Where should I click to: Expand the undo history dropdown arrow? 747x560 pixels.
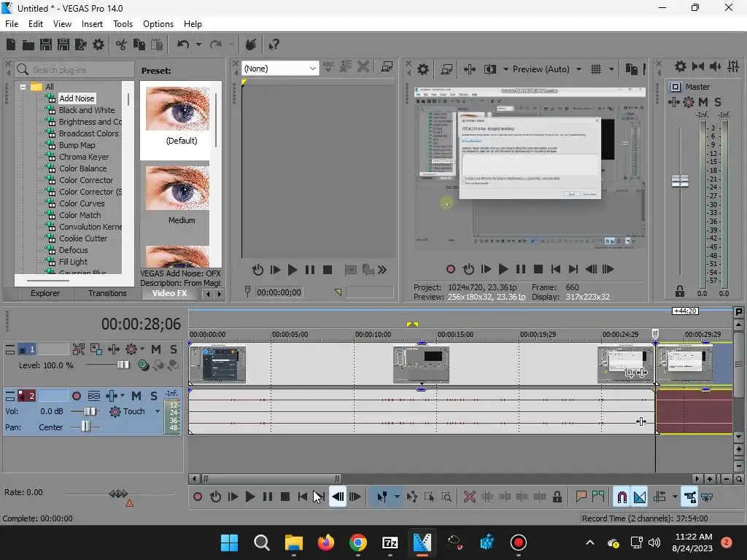click(x=198, y=44)
